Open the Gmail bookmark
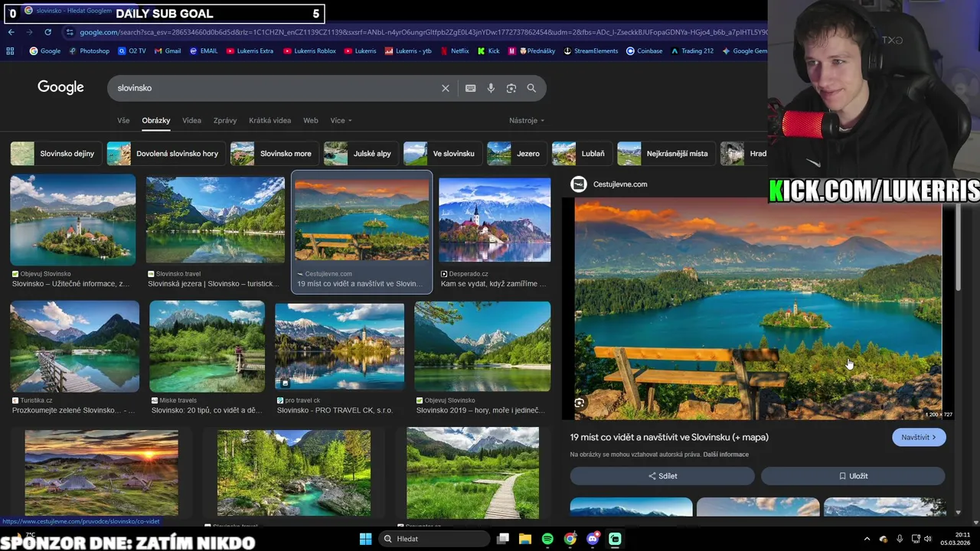This screenshot has width=980, height=551. click(168, 51)
